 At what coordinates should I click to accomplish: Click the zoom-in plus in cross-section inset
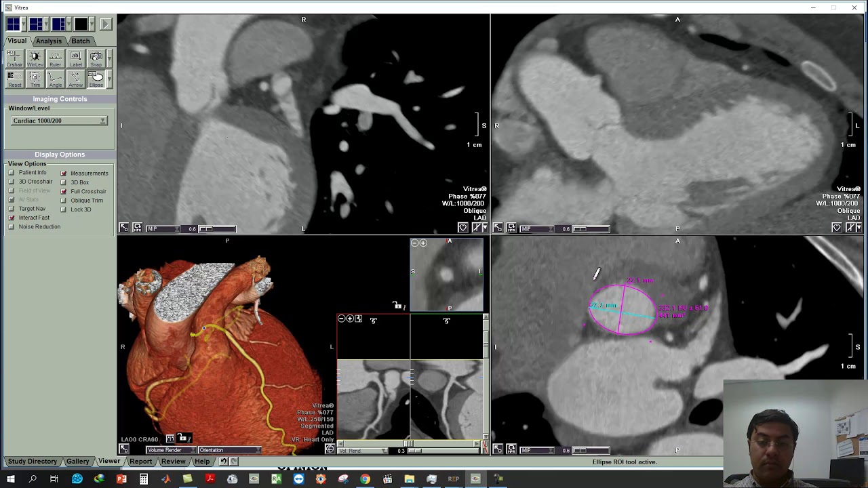(x=424, y=243)
